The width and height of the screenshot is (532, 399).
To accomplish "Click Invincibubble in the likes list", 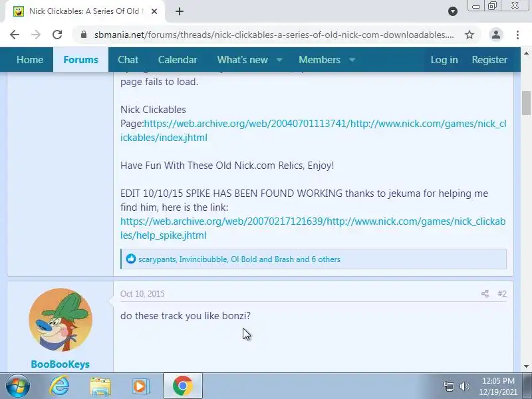I will click(203, 259).
